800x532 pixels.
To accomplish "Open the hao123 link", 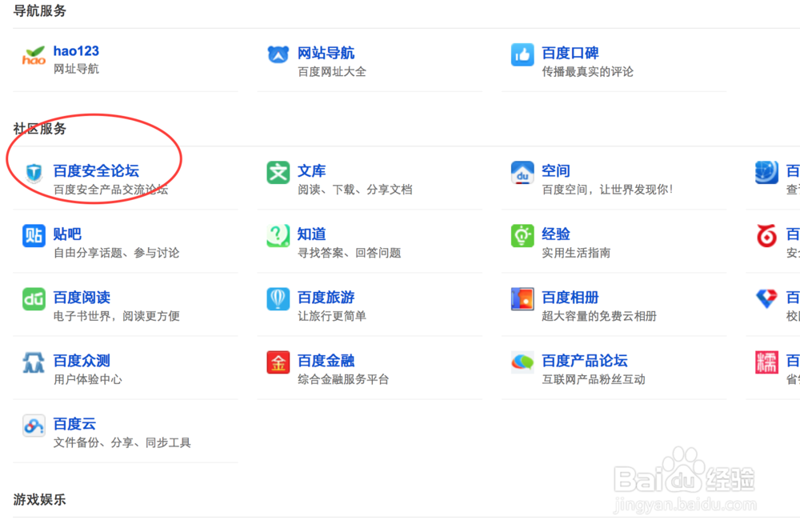I will click(x=76, y=51).
